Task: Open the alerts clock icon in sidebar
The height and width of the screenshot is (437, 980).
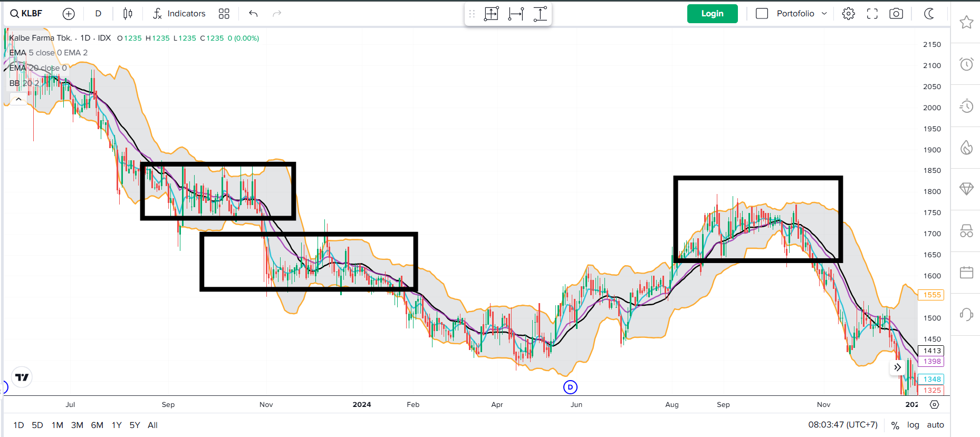Action: (966, 64)
